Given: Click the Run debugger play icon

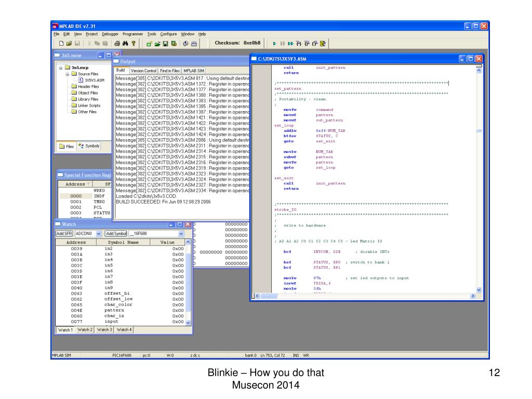Looking at the screenshot, I should point(274,44).
